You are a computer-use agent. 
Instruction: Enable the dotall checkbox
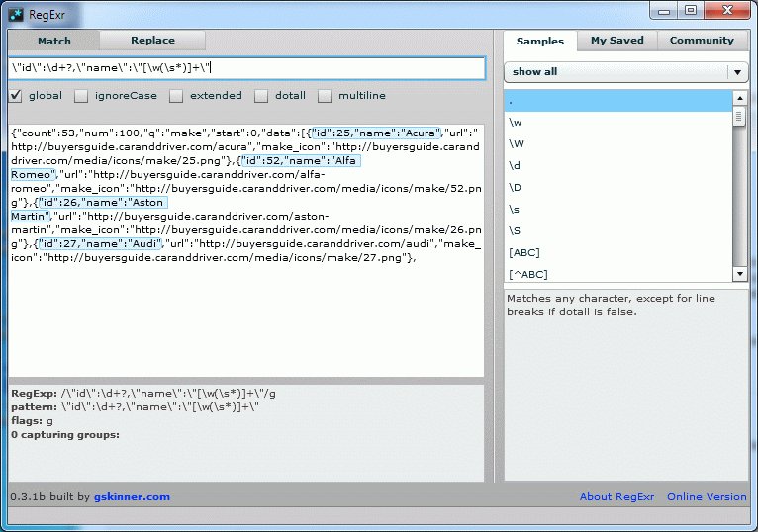coord(261,96)
